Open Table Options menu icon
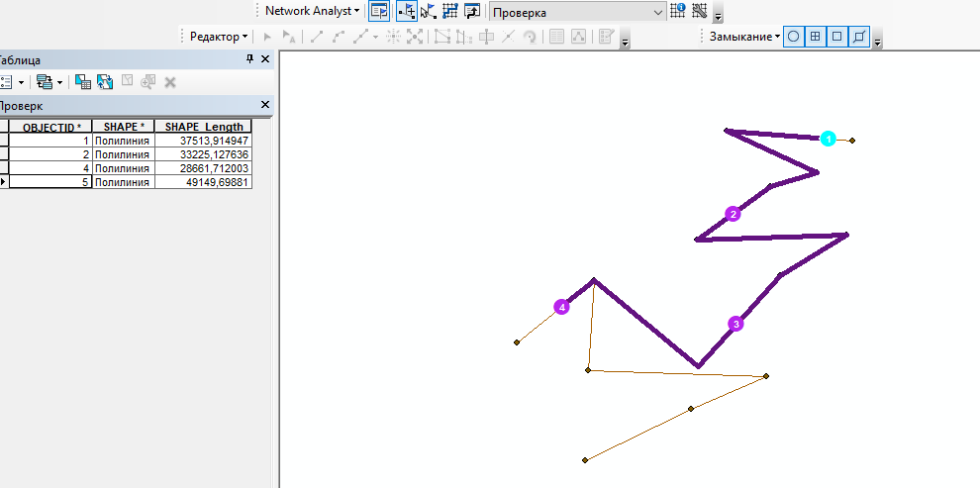The image size is (980, 488). [6, 82]
